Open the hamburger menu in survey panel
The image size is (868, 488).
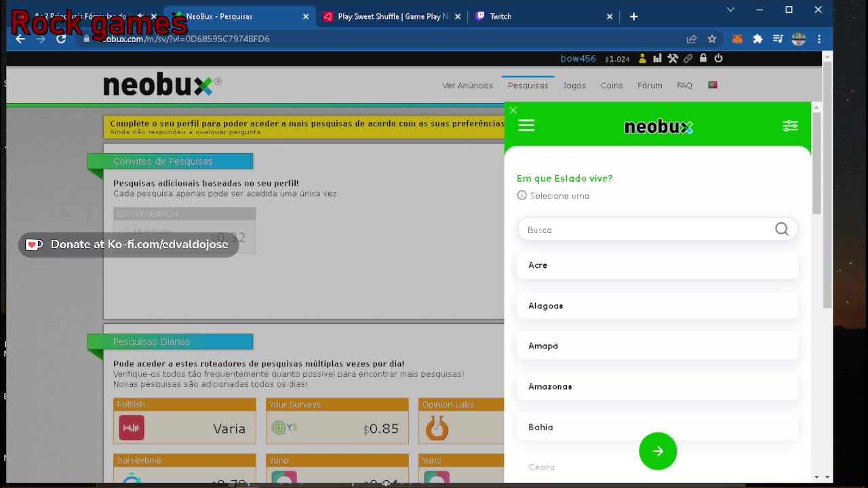point(526,125)
